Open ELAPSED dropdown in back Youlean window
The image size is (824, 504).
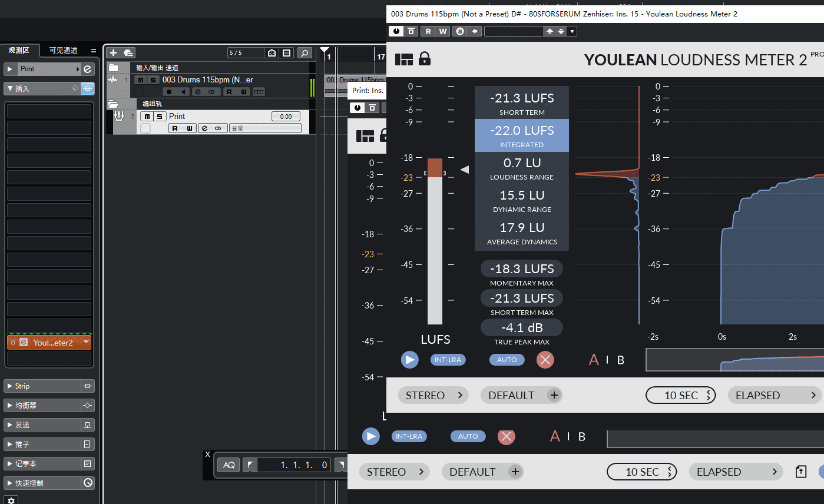[737, 472]
